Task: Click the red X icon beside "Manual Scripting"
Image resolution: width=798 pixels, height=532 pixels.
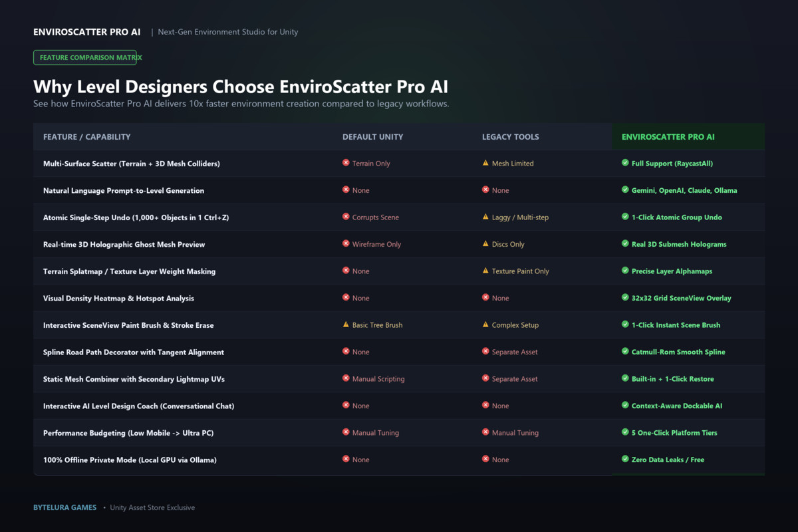Action: (346, 378)
